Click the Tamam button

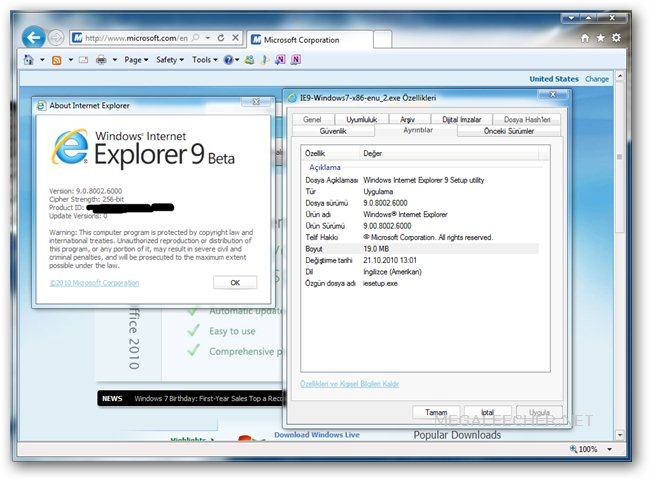[436, 412]
